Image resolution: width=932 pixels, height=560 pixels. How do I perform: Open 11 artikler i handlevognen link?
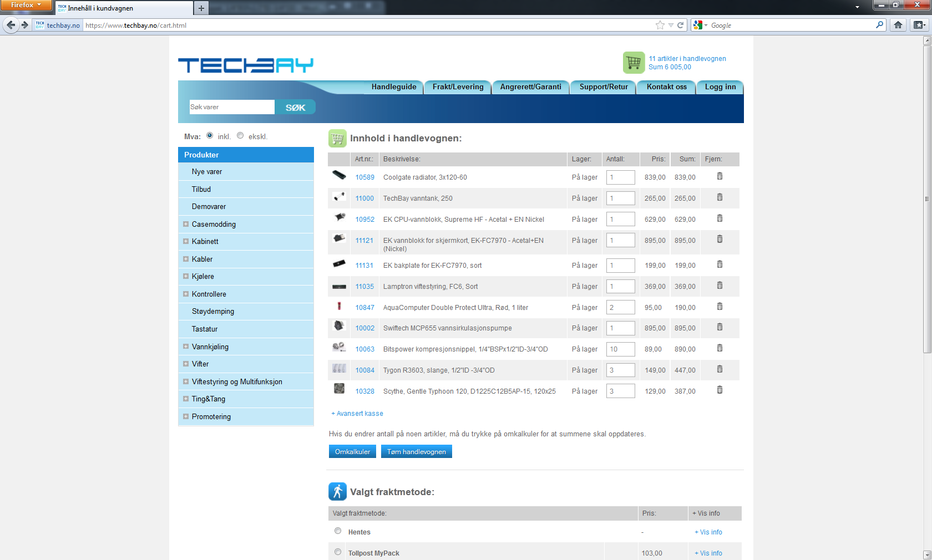[x=687, y=59]
